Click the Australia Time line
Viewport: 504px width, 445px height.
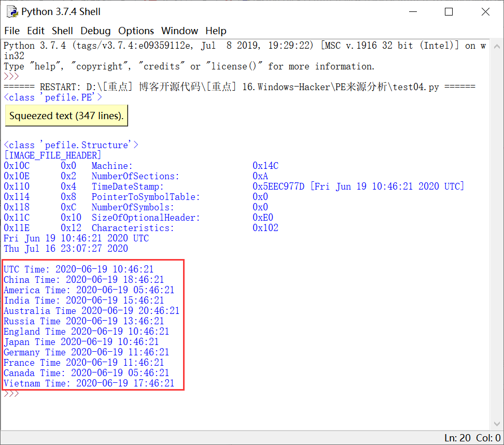(92, 310)
